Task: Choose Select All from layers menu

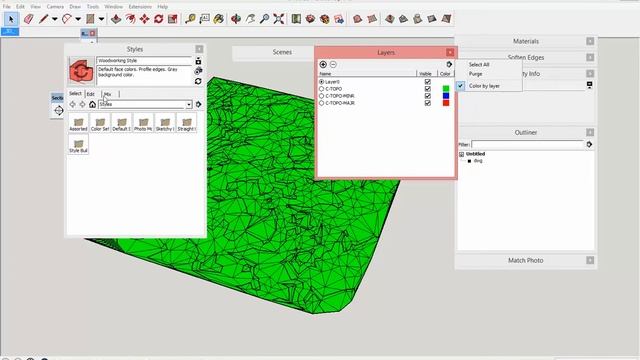Action: [x=479, y=64]
